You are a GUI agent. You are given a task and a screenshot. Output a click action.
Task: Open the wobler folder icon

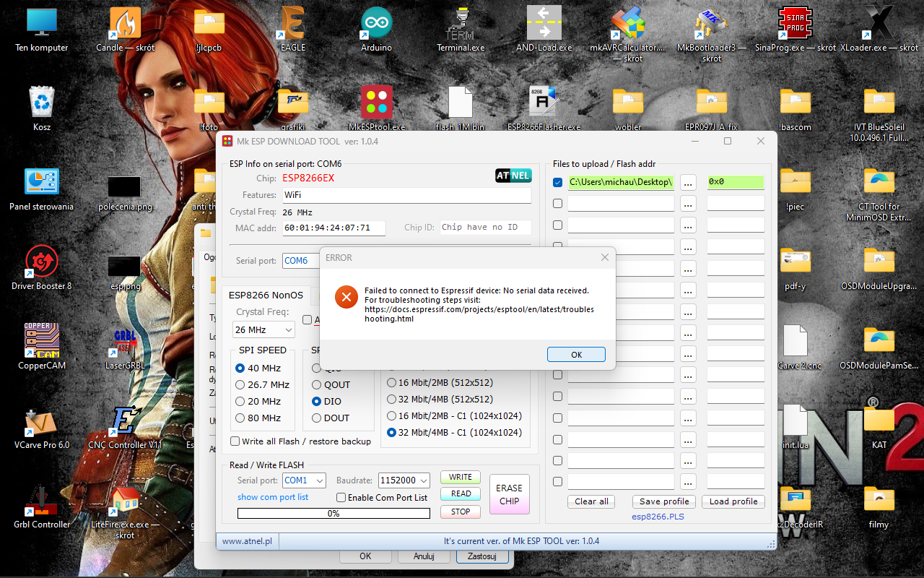[627, 103]
